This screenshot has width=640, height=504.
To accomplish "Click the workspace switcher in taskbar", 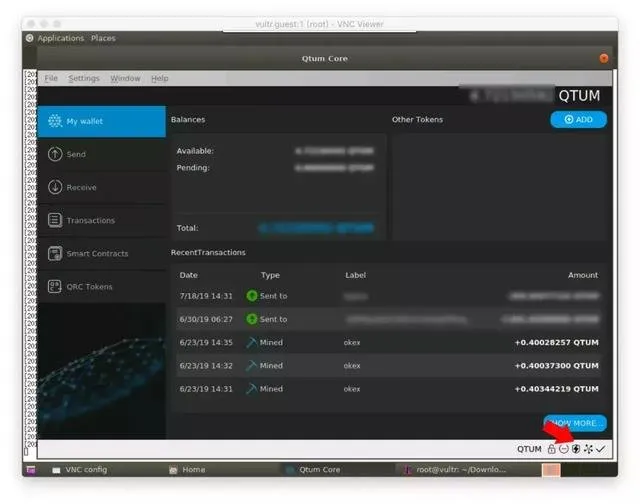I will 551,470.
